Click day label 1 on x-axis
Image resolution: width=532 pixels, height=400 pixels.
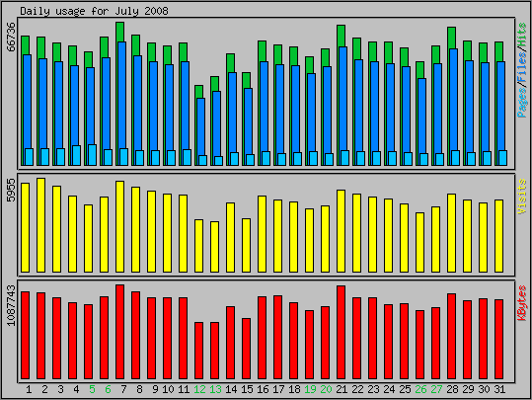tap(29, 389)
